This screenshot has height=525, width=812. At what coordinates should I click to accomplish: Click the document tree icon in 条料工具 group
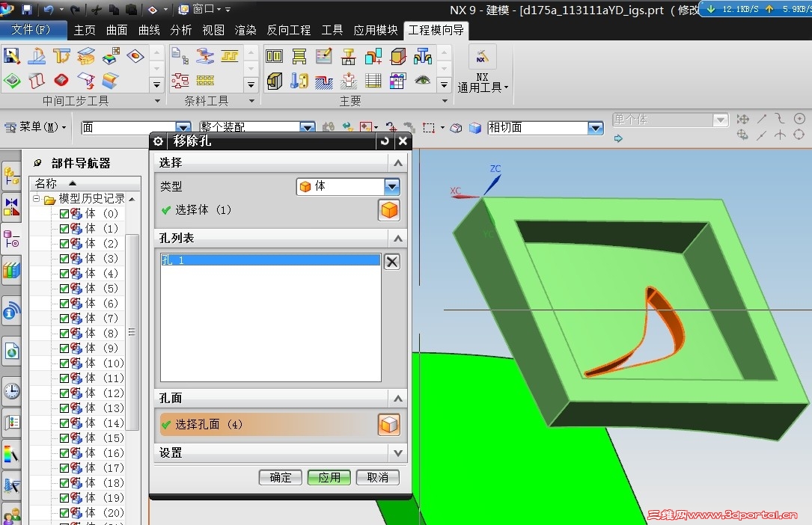tap(180, 55)
